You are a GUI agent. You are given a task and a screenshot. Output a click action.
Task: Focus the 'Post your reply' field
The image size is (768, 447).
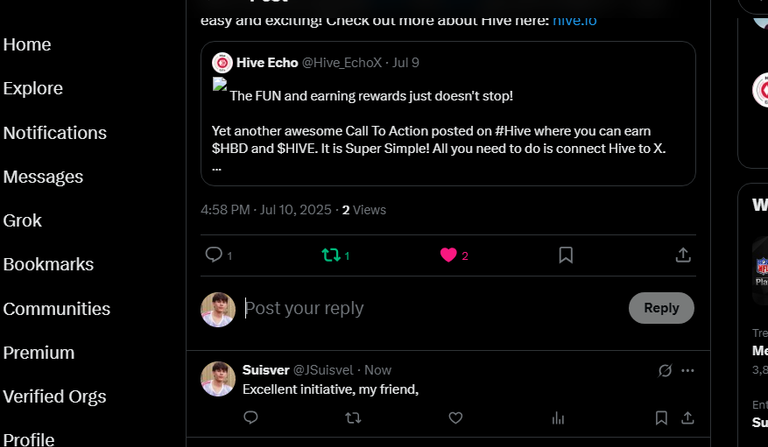(x=433, y=308)
